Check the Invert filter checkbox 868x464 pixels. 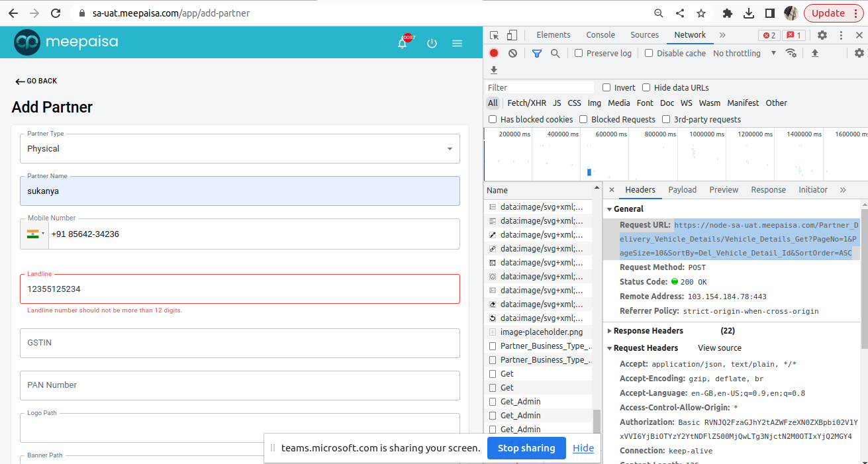tap(606, 87)
